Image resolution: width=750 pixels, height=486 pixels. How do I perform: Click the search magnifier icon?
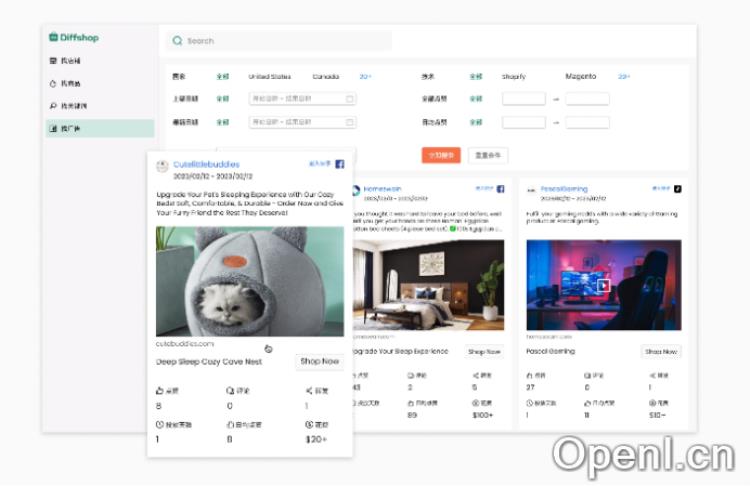point(177,41)
